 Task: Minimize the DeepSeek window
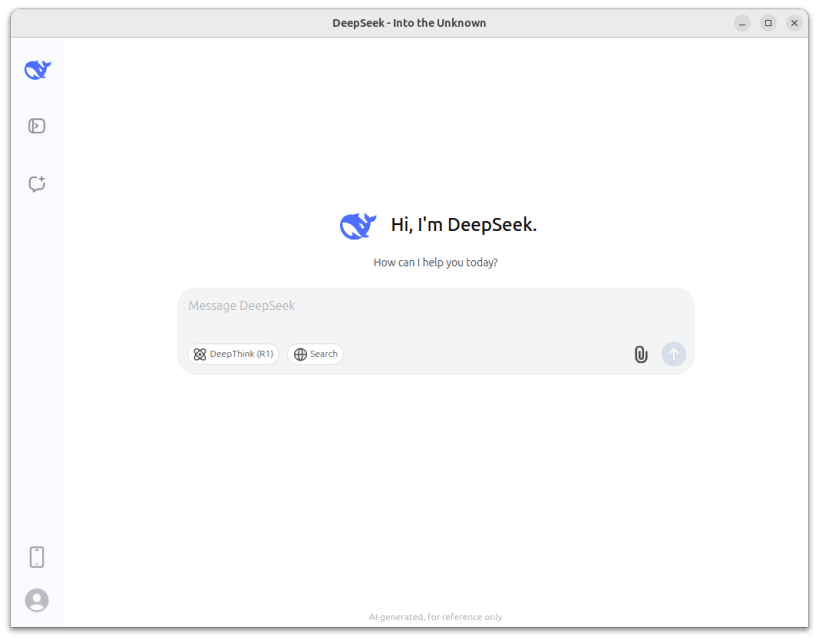pos(742,23)
